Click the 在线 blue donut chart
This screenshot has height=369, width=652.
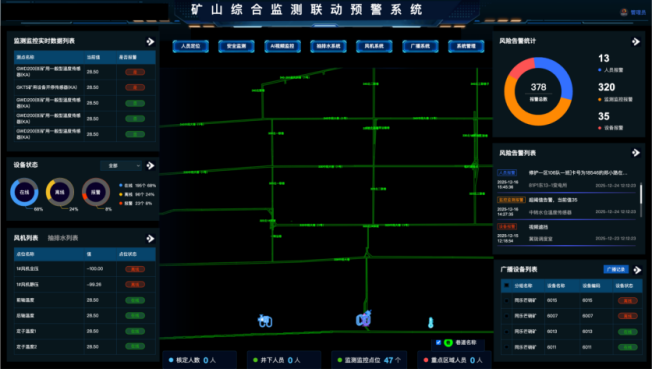pos(24,192)
